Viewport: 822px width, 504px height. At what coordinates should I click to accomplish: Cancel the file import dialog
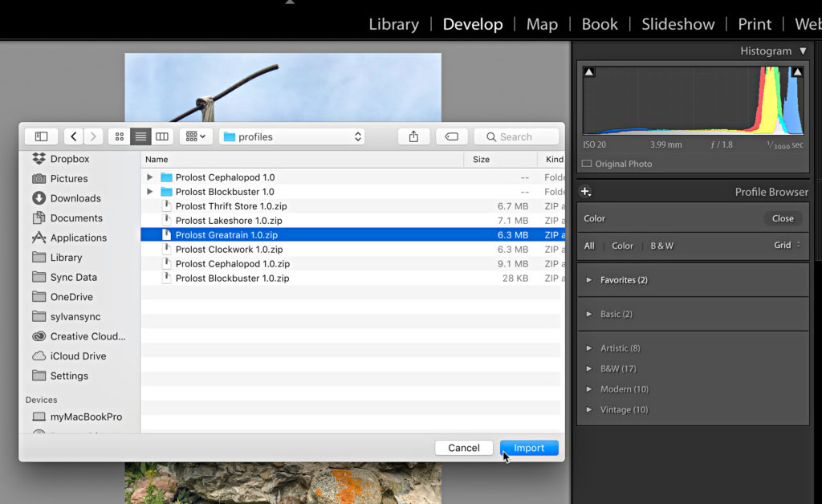[463, 448]
